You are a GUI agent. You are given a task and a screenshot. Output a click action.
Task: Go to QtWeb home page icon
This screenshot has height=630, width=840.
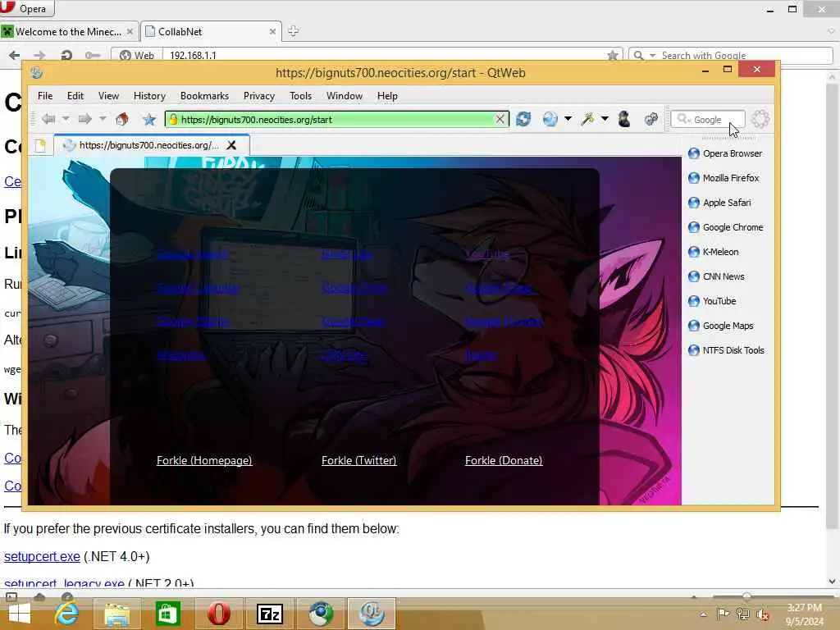(122, 119)
